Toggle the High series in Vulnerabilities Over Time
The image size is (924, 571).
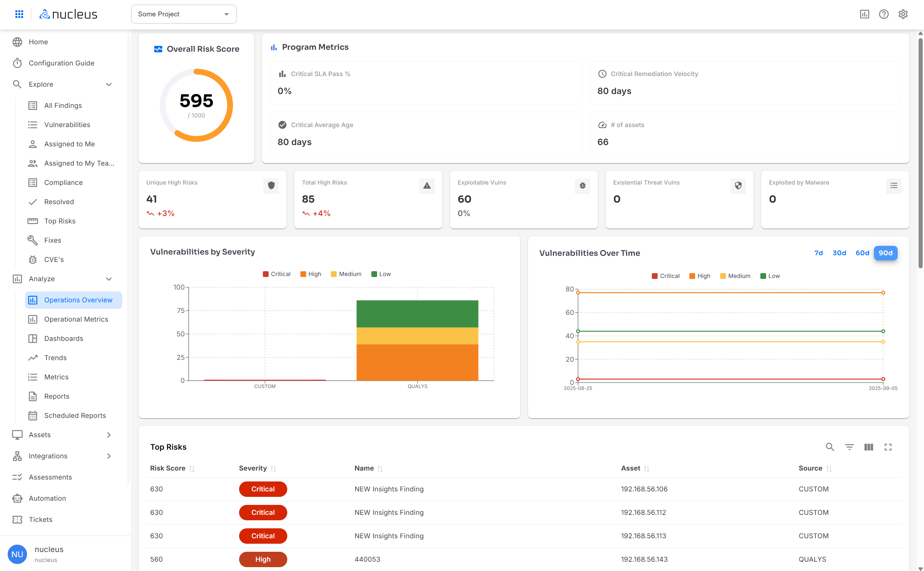tap(699, 276)
